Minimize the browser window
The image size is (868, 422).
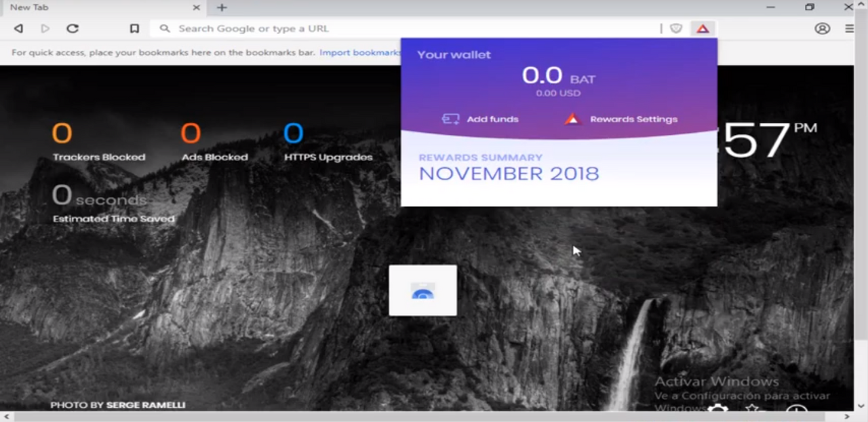tap(770, 7)
